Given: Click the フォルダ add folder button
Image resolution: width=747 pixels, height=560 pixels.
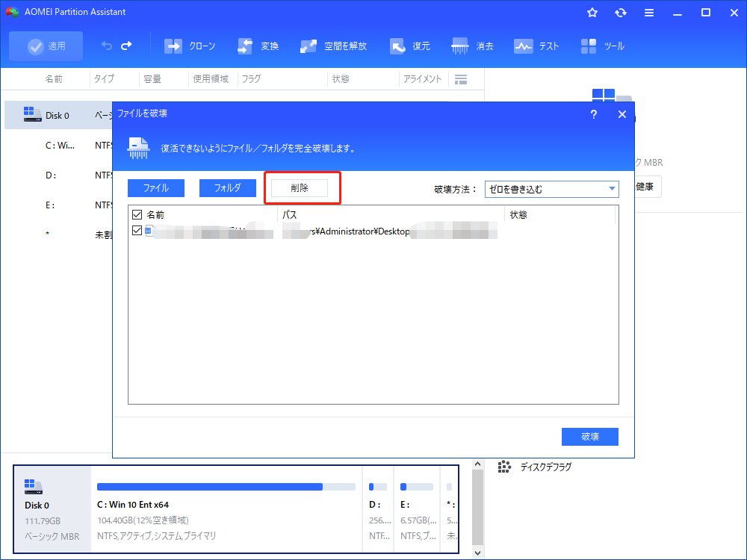Looking at the screenshot, I should click(228, 188).
